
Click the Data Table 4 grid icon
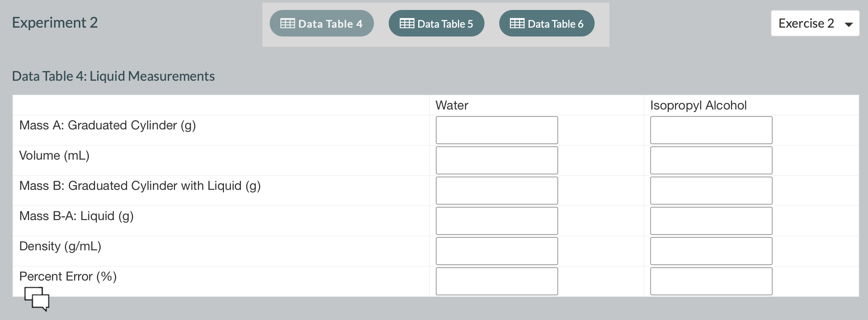point(288,23)
